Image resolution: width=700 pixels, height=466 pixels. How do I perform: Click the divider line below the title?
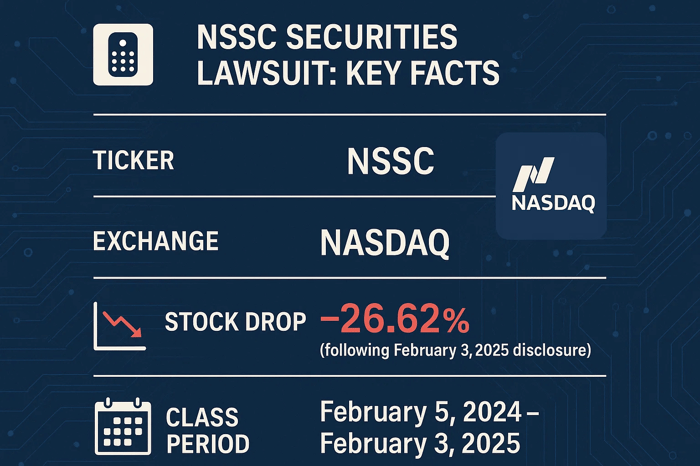[x=348, y=116]
